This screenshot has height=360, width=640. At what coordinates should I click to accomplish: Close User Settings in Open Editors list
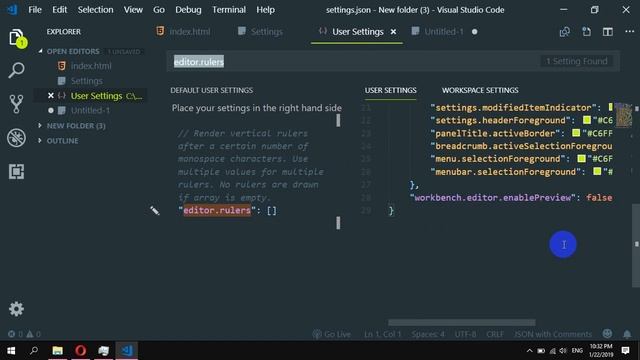pos(51,96)
